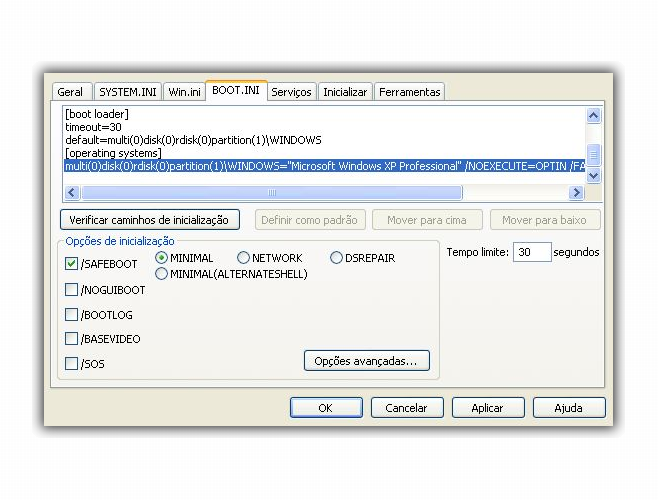Select the NETWORK radio button
The height and width of the screenshot is (500, 658).
tap(244, 258)
